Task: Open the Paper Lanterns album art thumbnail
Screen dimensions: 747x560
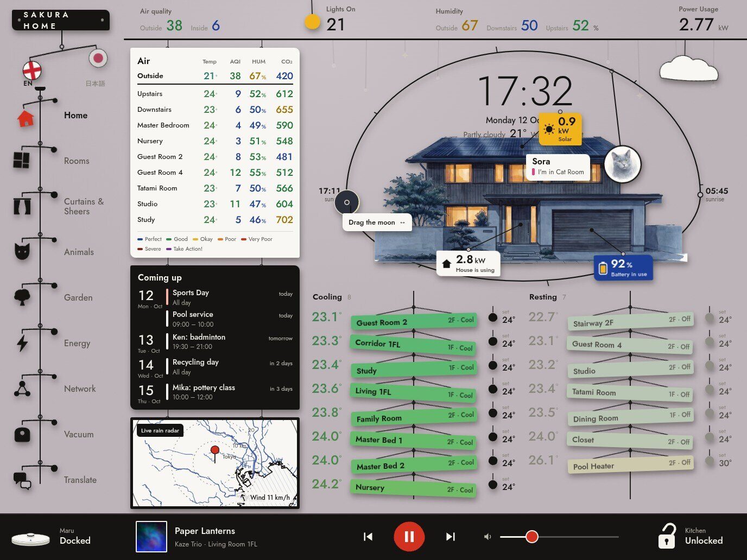Action: coord(151,537)
